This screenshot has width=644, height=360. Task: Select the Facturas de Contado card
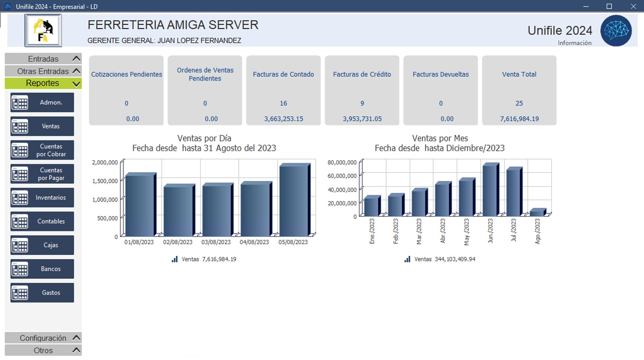[x=283, y=90]
